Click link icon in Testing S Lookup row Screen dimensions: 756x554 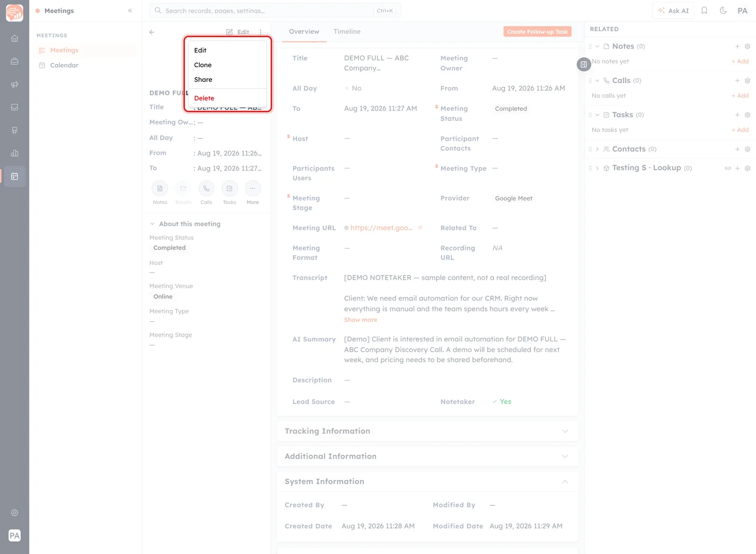[728, 168]
